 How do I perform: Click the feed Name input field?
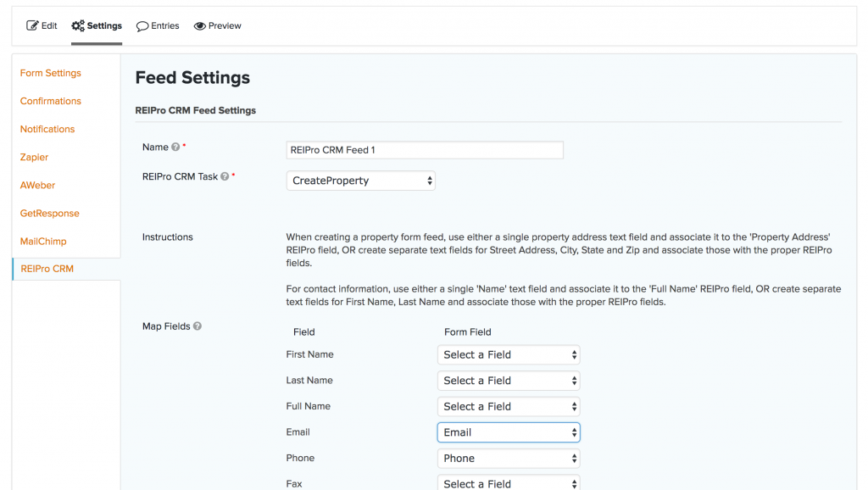click(425, 150)
